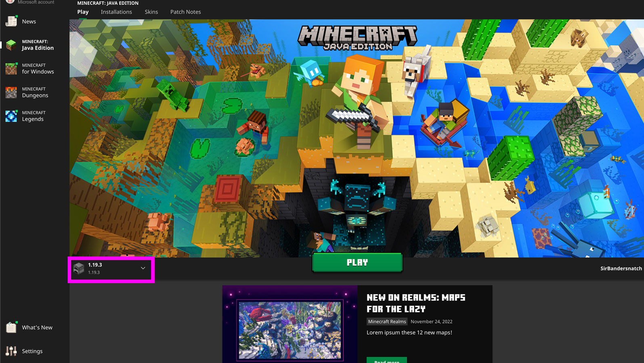
Task: Switch to the Skins tab
Action: pyautogui.click(x=151, y=12)
